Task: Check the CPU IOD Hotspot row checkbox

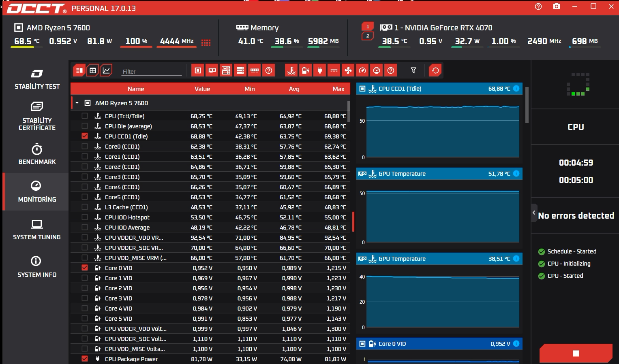Action: [x=85, y=217]
